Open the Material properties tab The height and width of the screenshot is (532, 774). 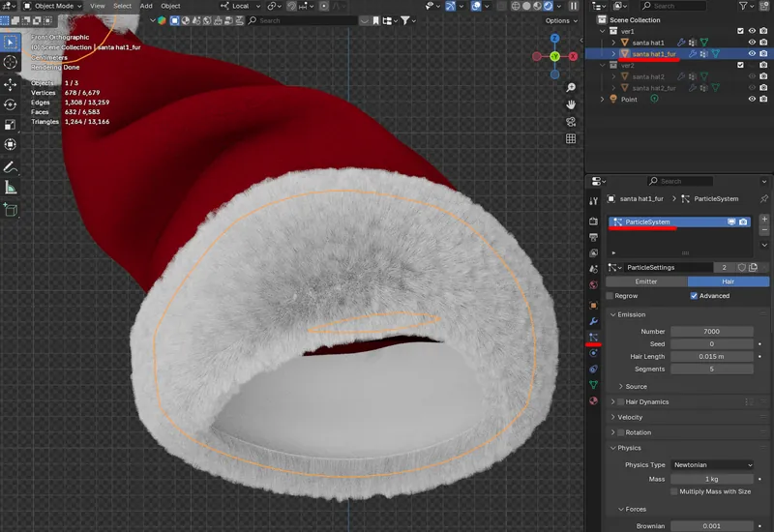[593, 400]
